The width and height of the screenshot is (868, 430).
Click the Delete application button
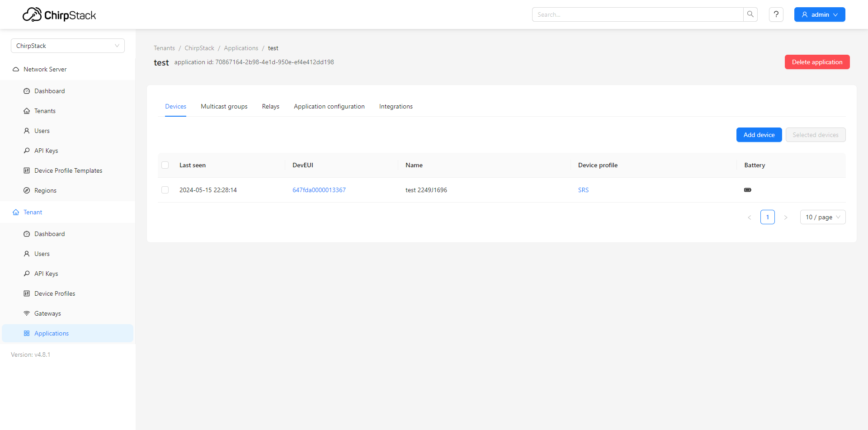pos(817,62)
